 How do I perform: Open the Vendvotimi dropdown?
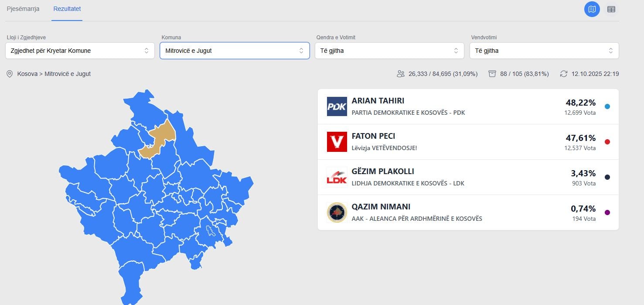click(x=544, y=51)
